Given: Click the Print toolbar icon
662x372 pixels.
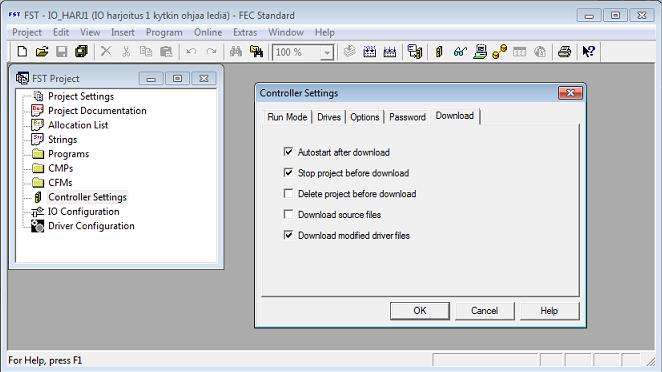Looking at the screenshot, I should (x=564, y=52).
